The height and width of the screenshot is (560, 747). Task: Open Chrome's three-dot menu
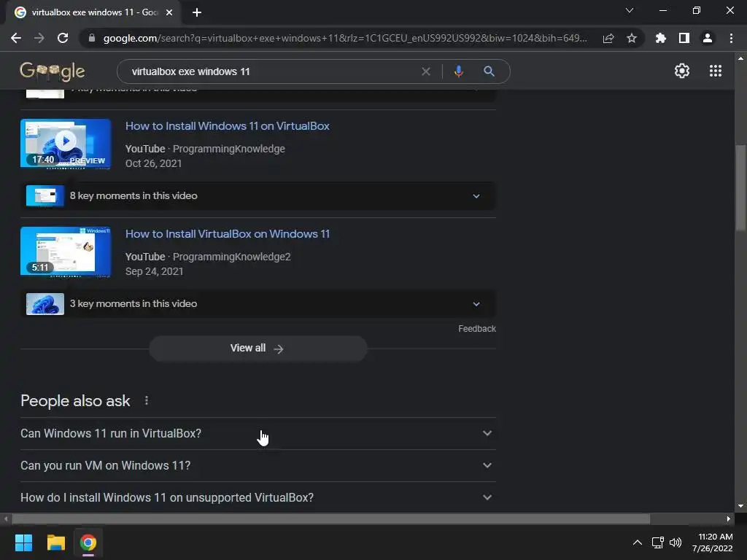(x=731, y=38)
